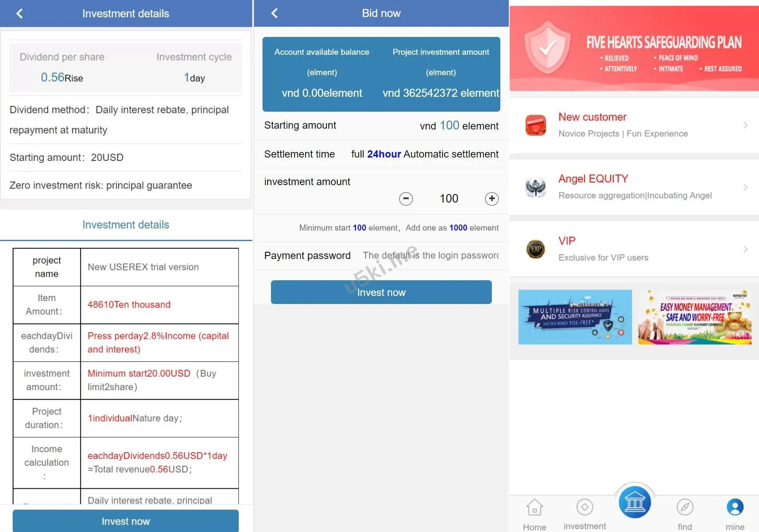Screen dimensions: 759x532
Task: Click the Payment password input field
Action: click(430, 256)
